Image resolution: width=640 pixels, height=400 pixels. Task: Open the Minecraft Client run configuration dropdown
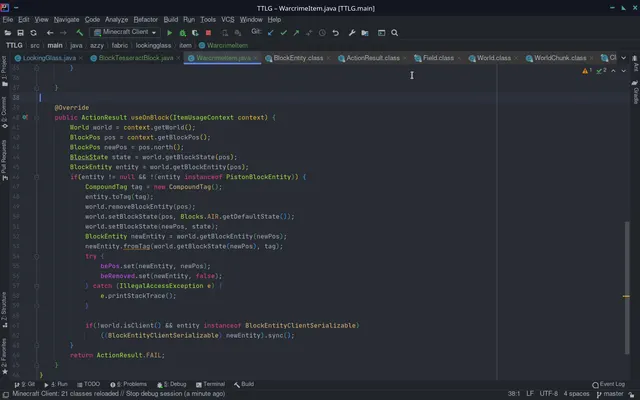[x=125, y=32]
